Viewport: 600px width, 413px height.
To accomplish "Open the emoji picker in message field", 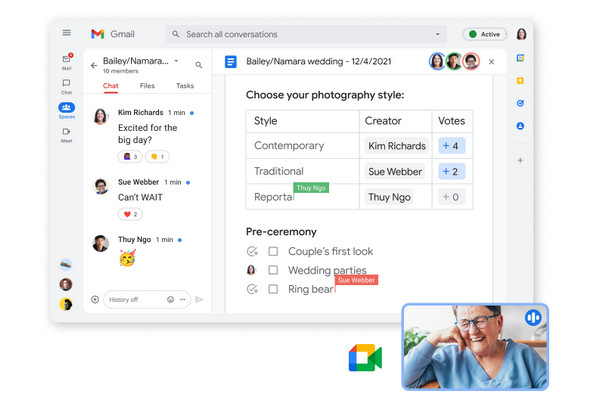I will tap(170, 299).
